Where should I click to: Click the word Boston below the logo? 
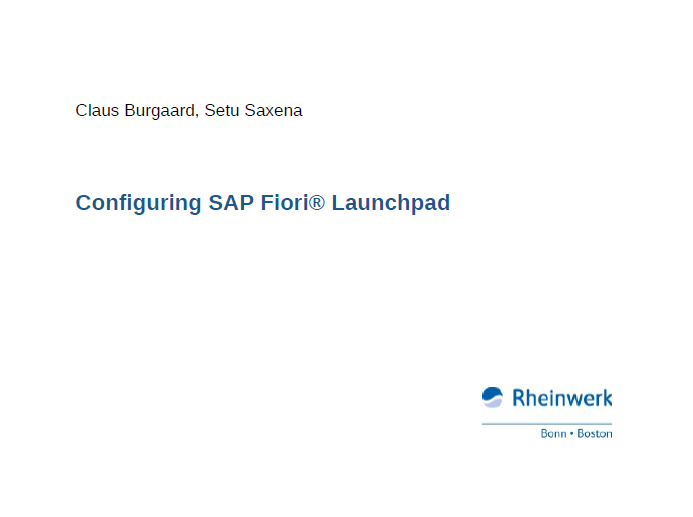click(x=595, y=433)
